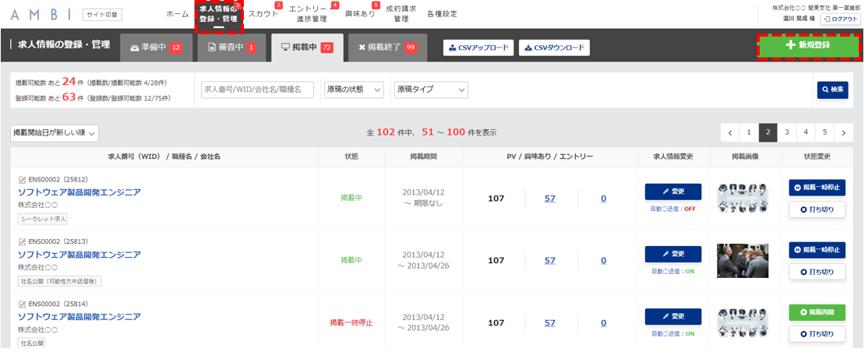Click 変更 button for WID 25813
The height and width of the screenshot is (352, 868).
coord(673,254)
